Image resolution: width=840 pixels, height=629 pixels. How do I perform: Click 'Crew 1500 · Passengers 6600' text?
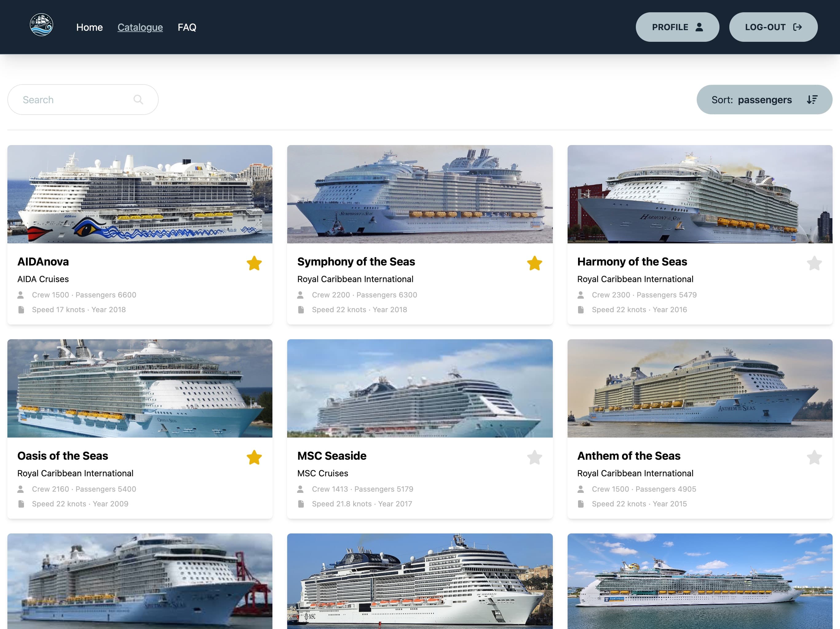[84, 295]
